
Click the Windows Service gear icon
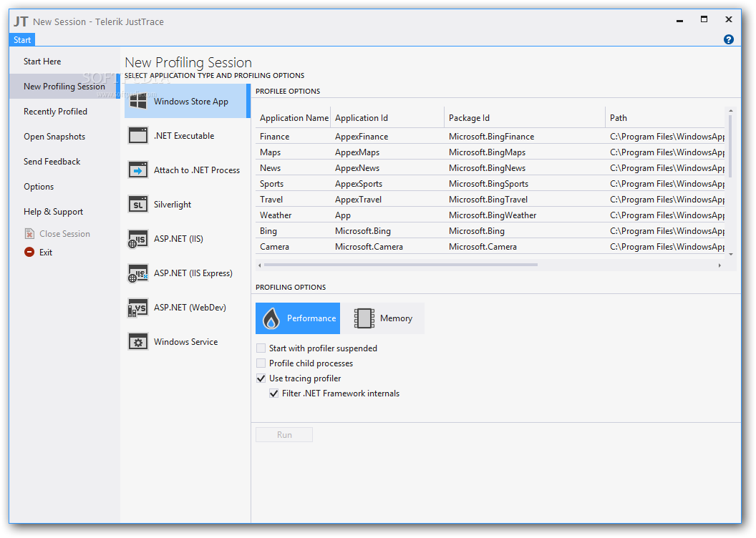point(138,342)
